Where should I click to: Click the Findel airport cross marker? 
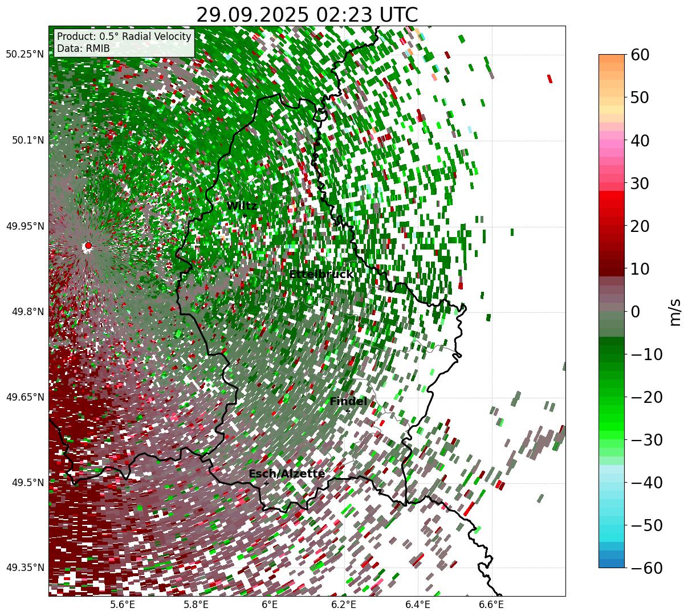pyautogui.click(x=348, y=411)
